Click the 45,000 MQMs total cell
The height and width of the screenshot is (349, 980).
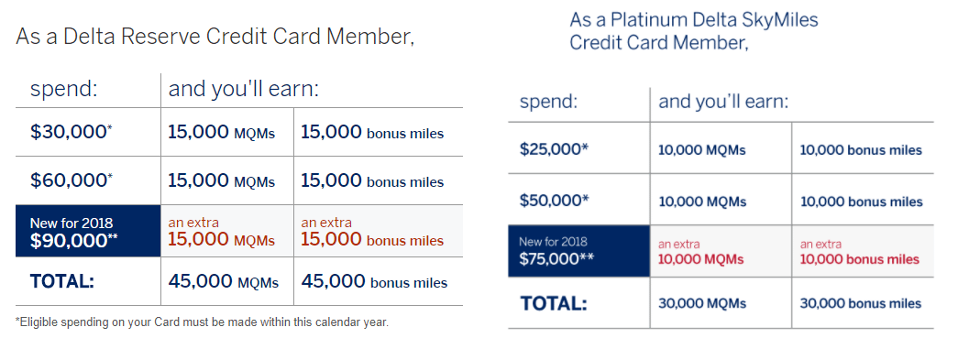[227, 281]
